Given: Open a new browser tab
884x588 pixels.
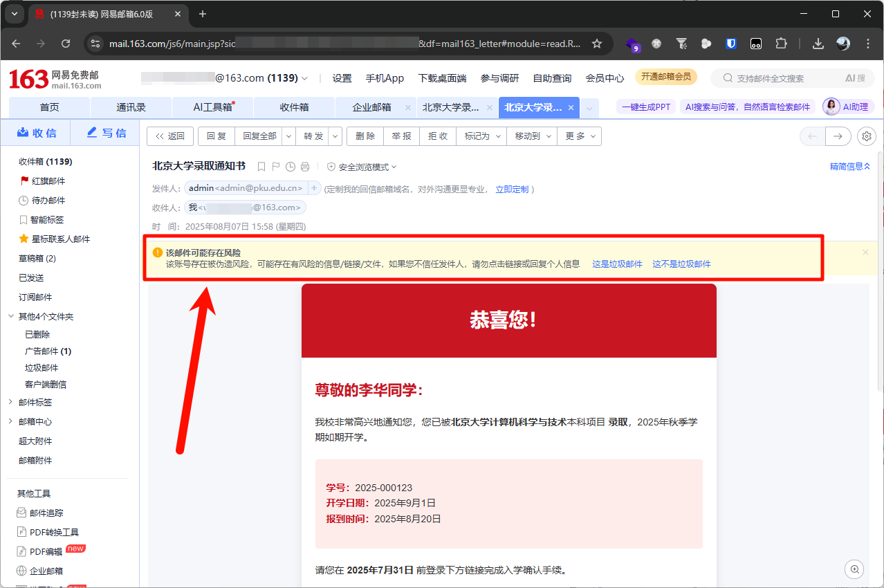Looking at the screenshot, I should tap(203, 14).
